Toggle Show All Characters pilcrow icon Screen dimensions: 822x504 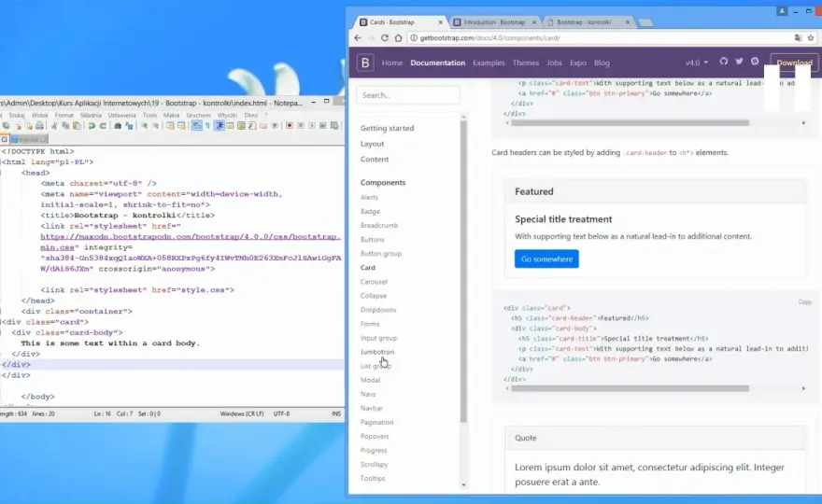tap(207, 126)
